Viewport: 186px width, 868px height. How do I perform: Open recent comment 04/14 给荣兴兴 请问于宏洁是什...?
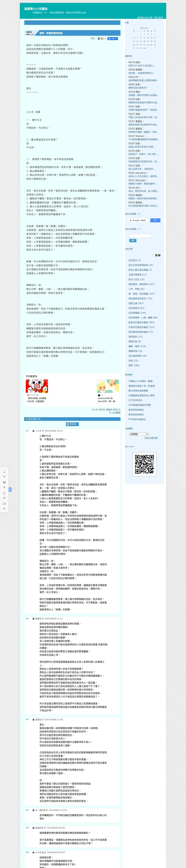pyautogui.click(x=142, y=66)
